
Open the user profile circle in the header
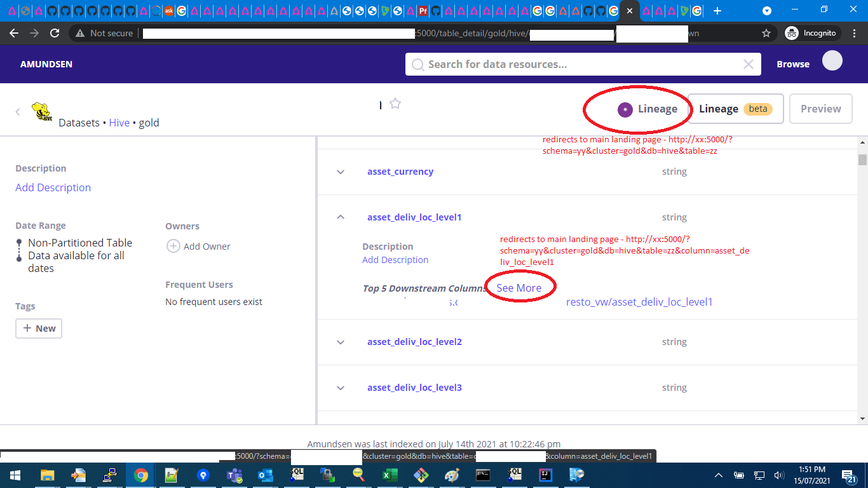[832, 60]
